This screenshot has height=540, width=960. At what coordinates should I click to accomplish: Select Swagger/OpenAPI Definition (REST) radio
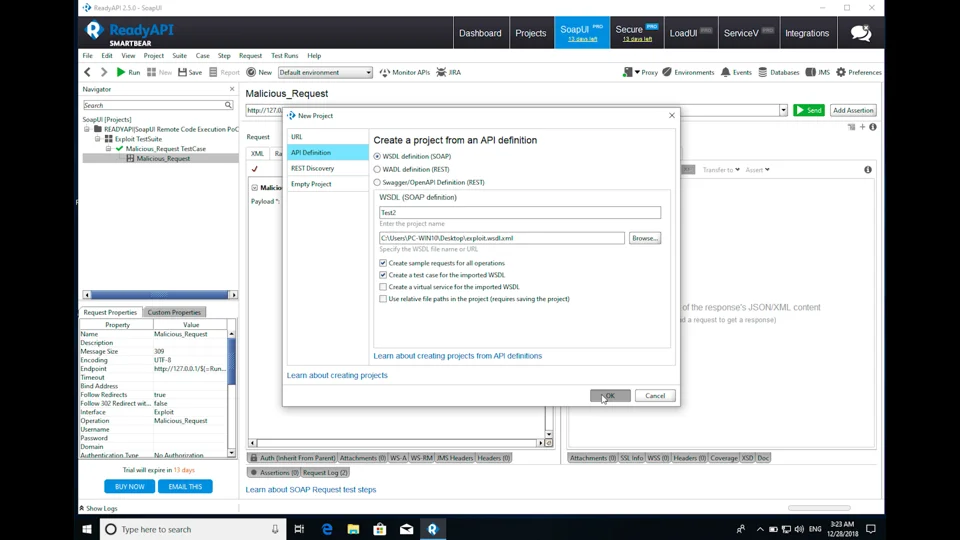pos(377,182)
